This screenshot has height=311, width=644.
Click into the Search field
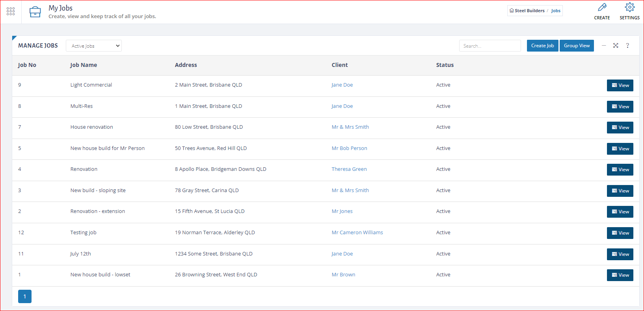click(x=490, y=46)
